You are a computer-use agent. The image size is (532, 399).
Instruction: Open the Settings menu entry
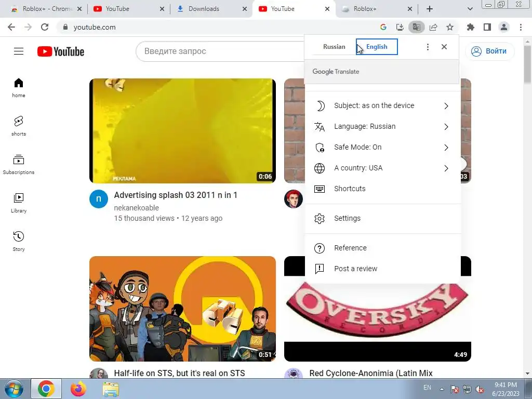(x=383, y=219)
